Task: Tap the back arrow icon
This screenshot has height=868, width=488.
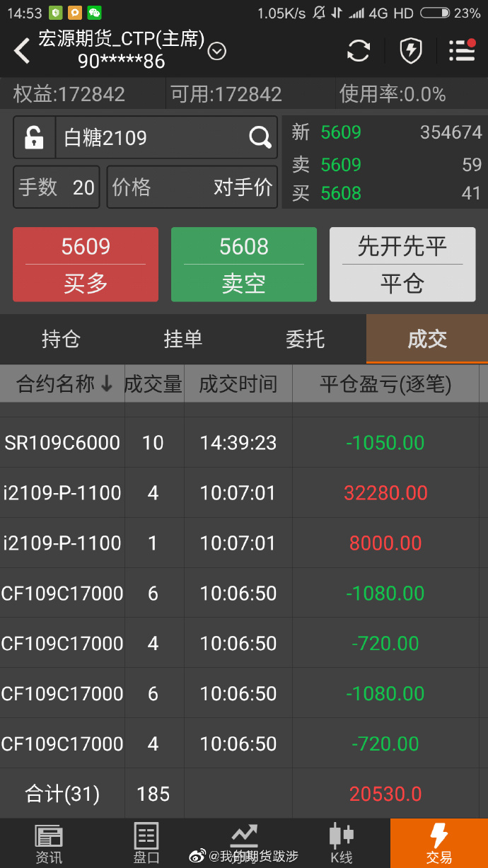Action: [22, 51]
